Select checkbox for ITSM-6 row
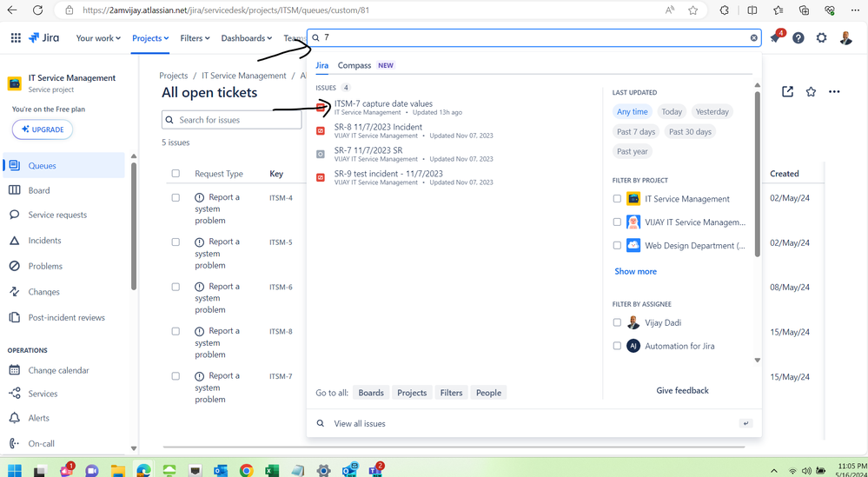 pos(176,287)
